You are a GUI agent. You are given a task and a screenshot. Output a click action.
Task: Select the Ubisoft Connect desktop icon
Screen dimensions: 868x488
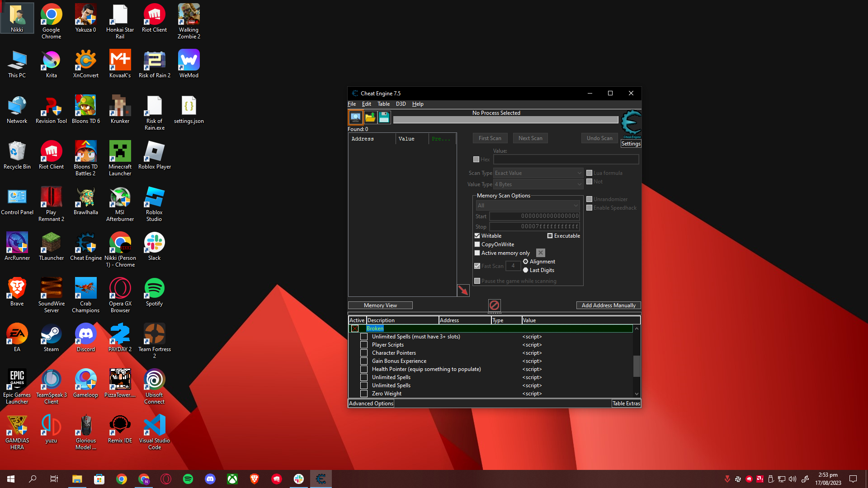click(154, 386)
